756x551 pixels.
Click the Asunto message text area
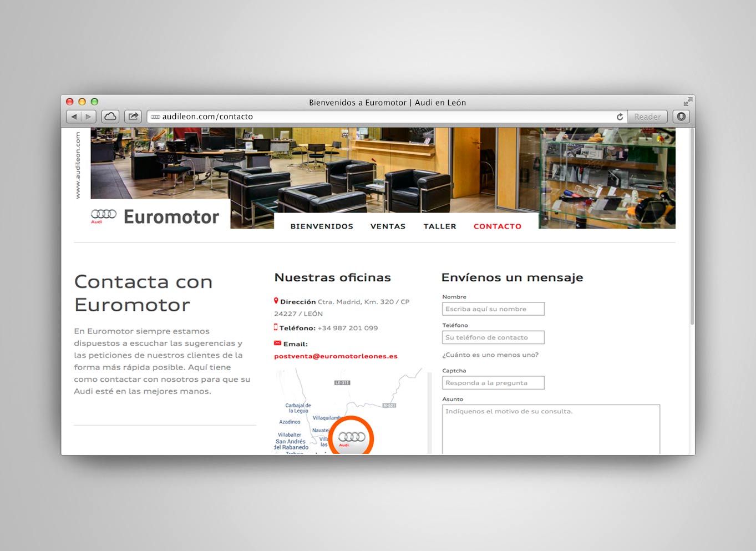(x=551, y=429)
